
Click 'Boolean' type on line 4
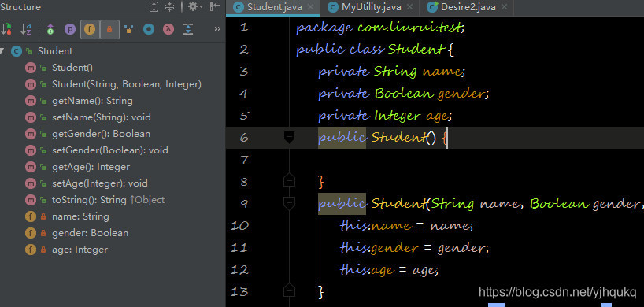point(404,94)
